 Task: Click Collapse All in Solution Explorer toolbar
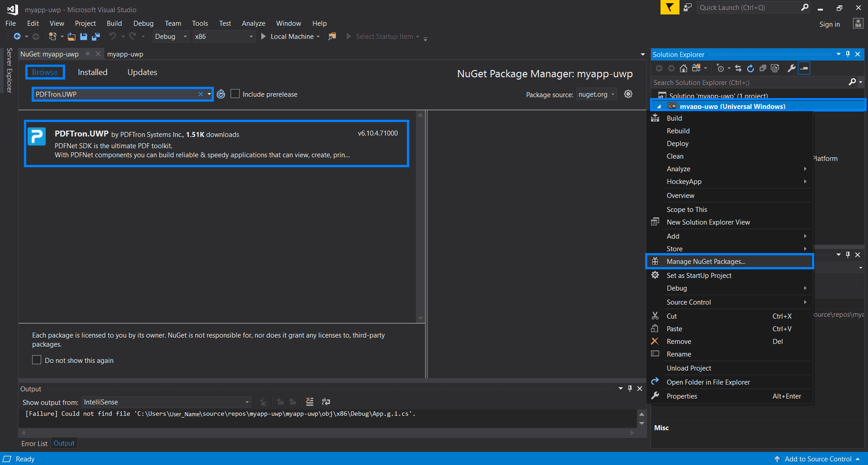tap(763, 68)
